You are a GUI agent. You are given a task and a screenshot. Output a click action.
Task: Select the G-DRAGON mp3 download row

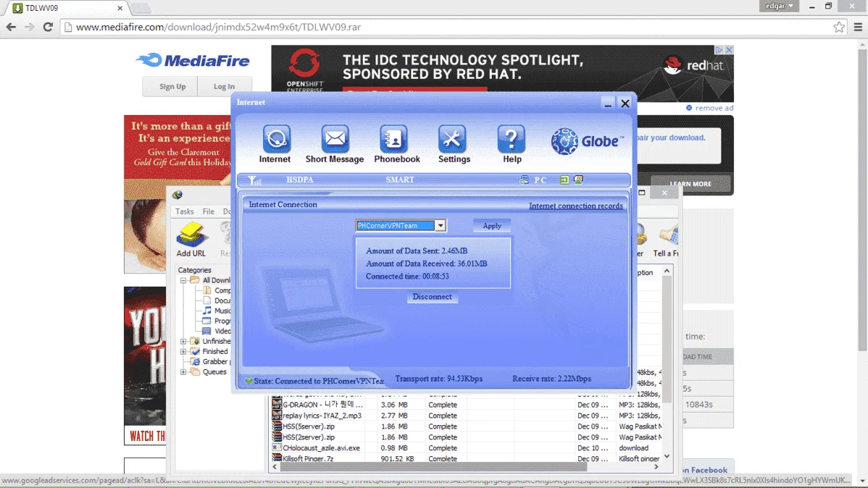tap(465, 405)
